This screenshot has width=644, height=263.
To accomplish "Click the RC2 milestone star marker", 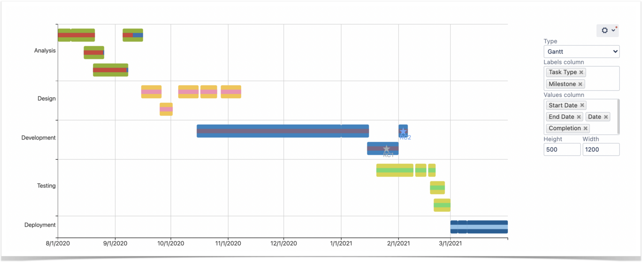I will coord(403,131).
